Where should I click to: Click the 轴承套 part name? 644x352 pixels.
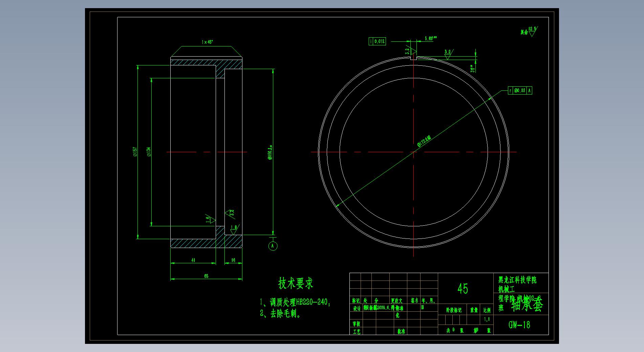[x=528, y=305]
